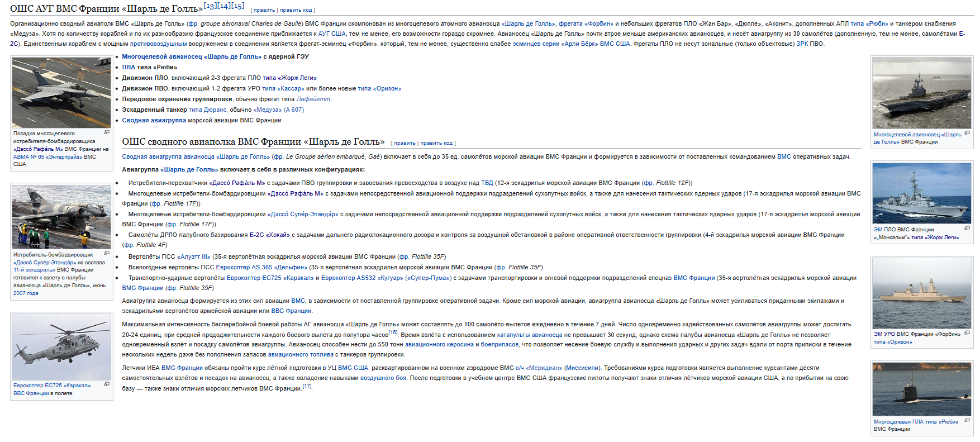Open 'типа «Рюби»' link in submarine photo caption

941,421
